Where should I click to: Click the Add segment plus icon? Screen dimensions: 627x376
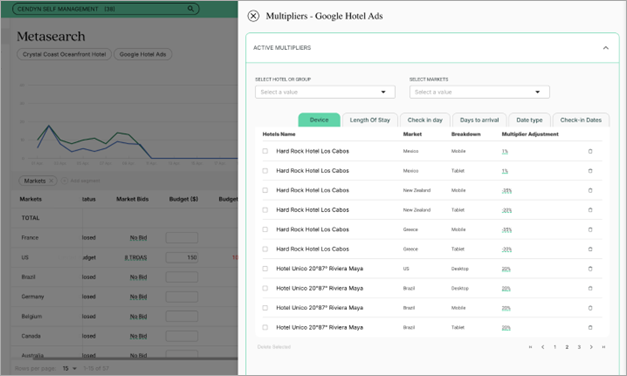(64, 181)
